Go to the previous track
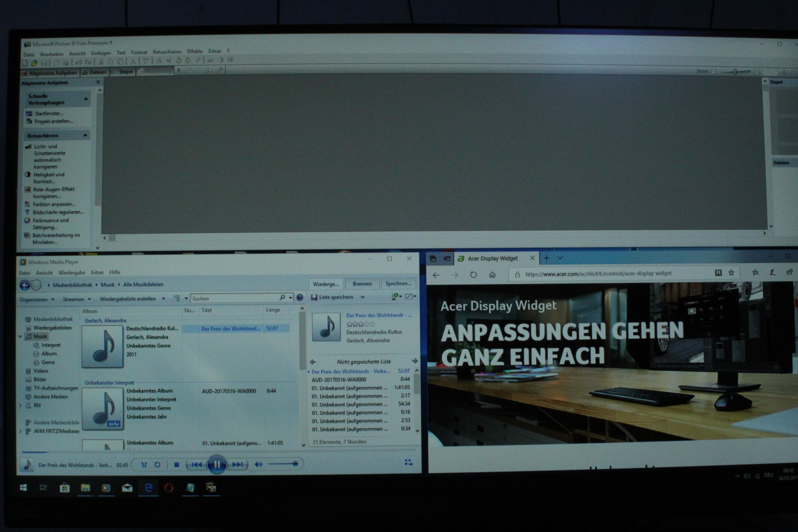This screenshot has height=532, width=798. point(196,464)
